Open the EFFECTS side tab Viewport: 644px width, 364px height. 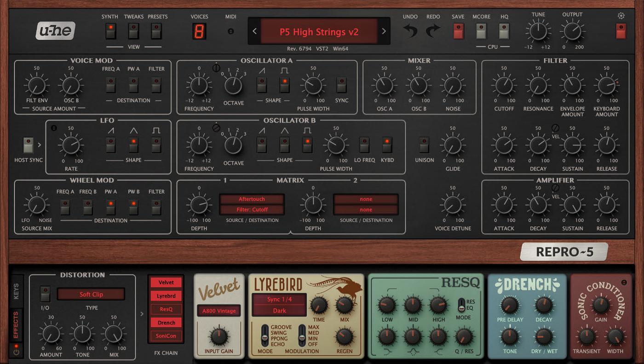[x=16, y=325]
